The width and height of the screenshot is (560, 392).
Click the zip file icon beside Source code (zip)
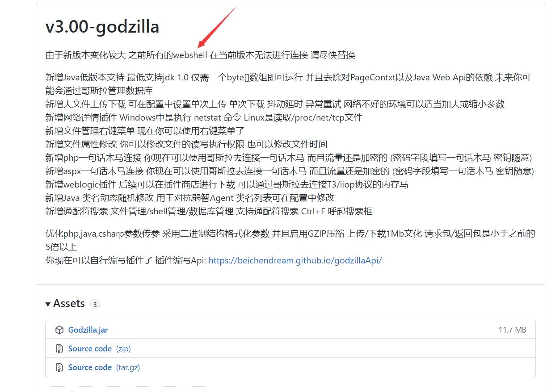(x=59, y=349)
